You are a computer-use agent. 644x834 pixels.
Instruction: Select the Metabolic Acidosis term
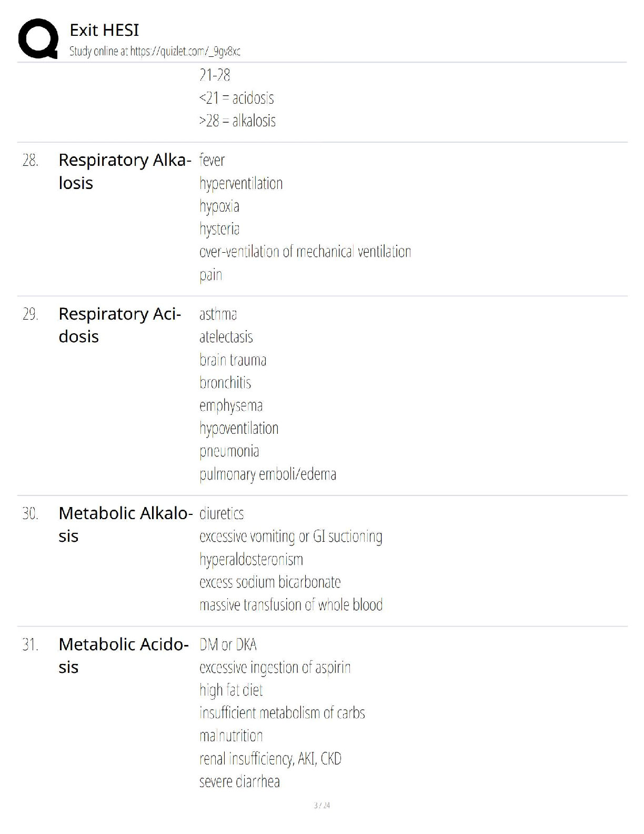coord(124,656)
